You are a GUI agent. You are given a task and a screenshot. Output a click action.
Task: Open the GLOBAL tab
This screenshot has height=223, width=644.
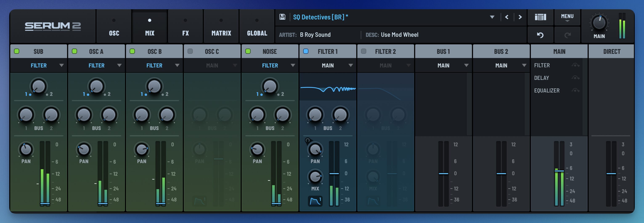pyautogui.click(x=257, y=26)
